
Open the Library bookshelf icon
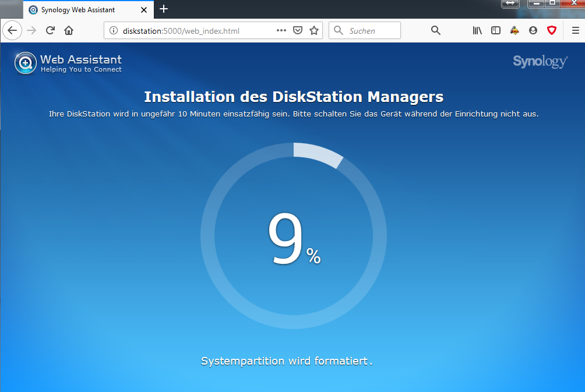coord(477,31)
